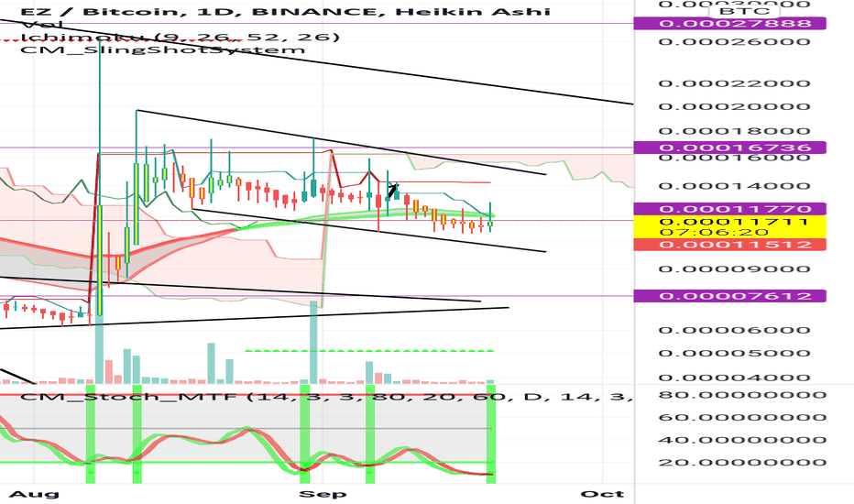Select the 0.00007612 price level label
854x504 pixels.
729,296
